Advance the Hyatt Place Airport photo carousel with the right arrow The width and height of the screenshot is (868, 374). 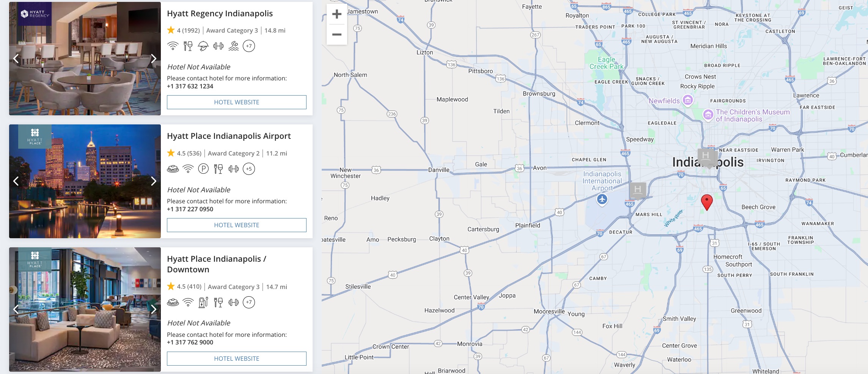click(x=154, y=181)
